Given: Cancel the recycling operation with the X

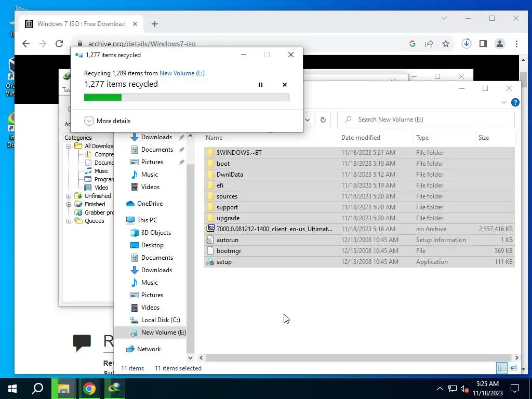Looking at the screenshot, I should [x=285, y=85].
